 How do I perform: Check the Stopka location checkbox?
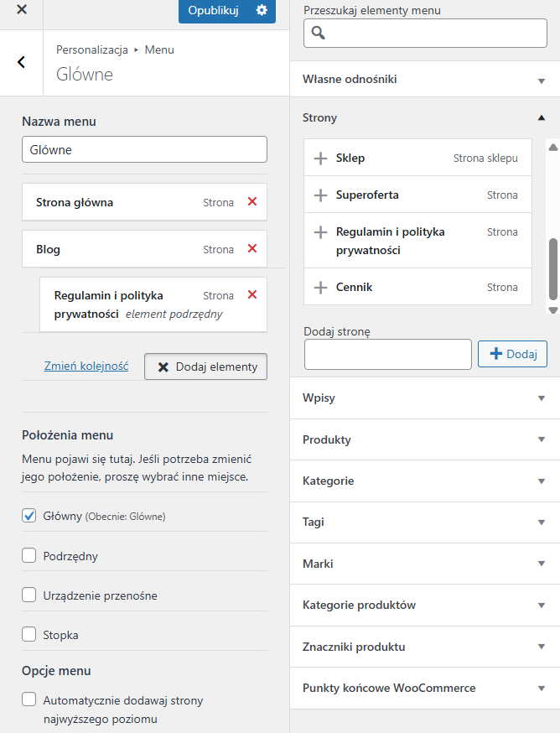tap(29, 635)
